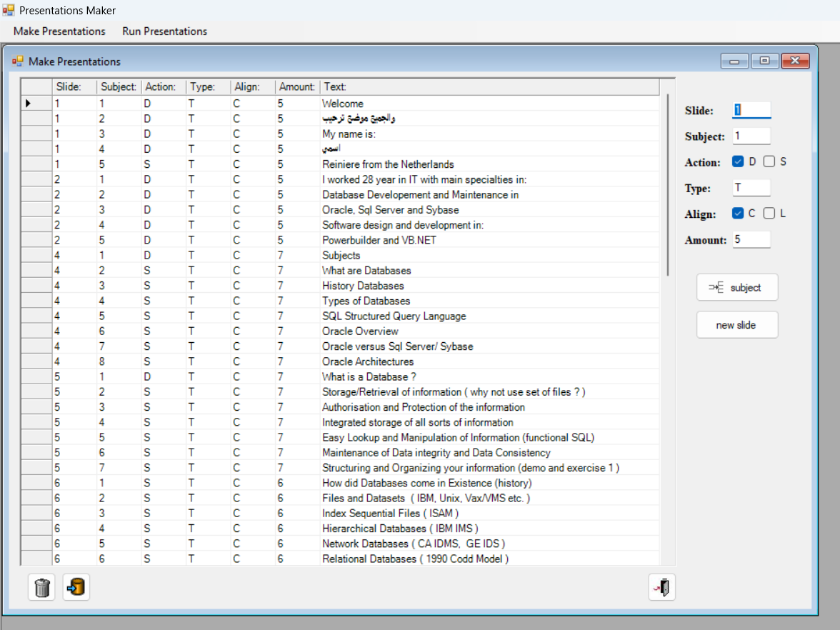Viewport: 840px width, 630px height.
Task: Click 'Files and Datasets' text cell
Action: [x=490, y=499]
